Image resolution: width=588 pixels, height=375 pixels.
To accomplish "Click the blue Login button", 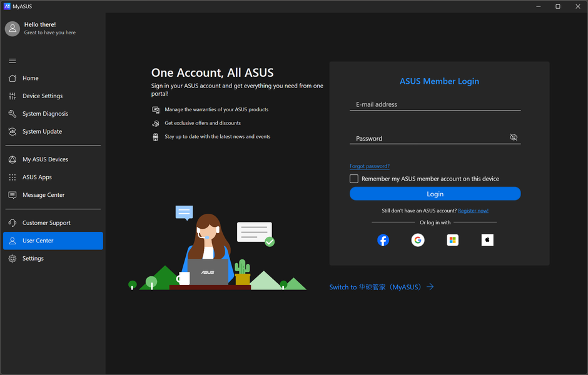I will click(435, 194).
